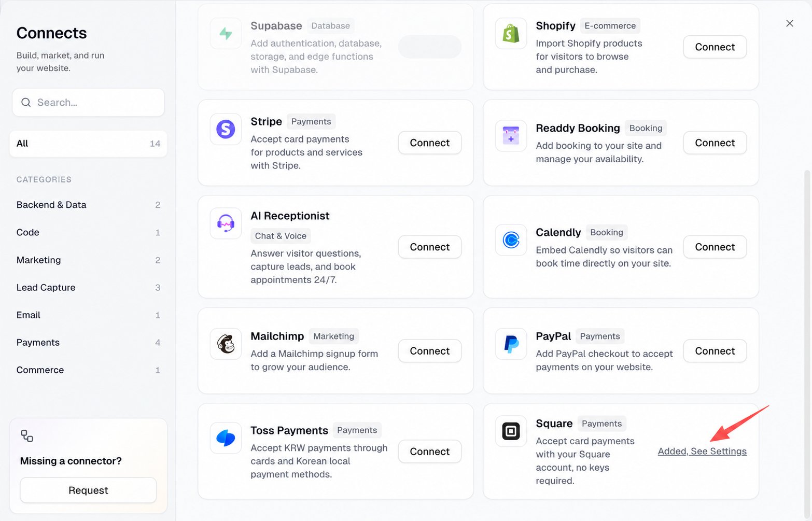Click the Readdy Booking calendar icon
Viewport: 812px width, 521px height.
pyautogui.click(x=511, y=136)
